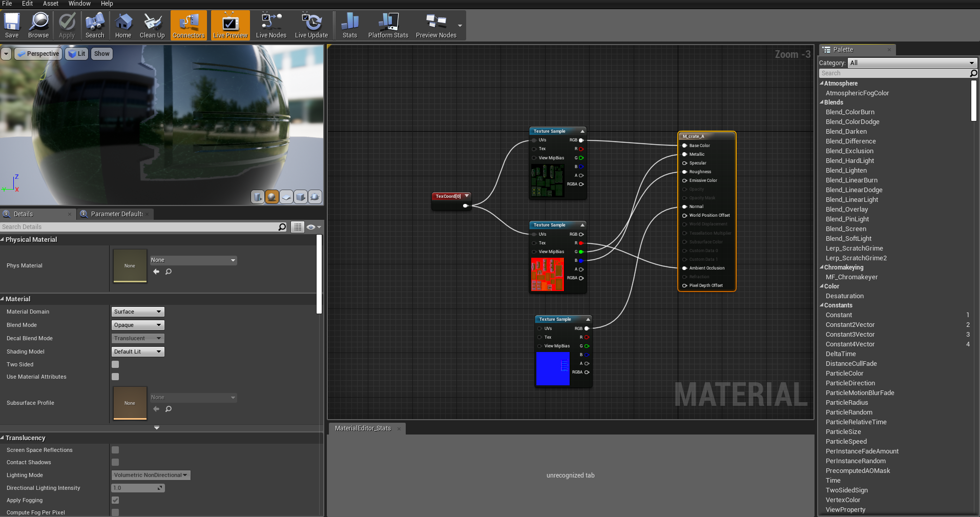The width and height of the screenshot is (980, 517).
Task: Toggle Live Preview in the toolbar
Action: click(230, 25)
